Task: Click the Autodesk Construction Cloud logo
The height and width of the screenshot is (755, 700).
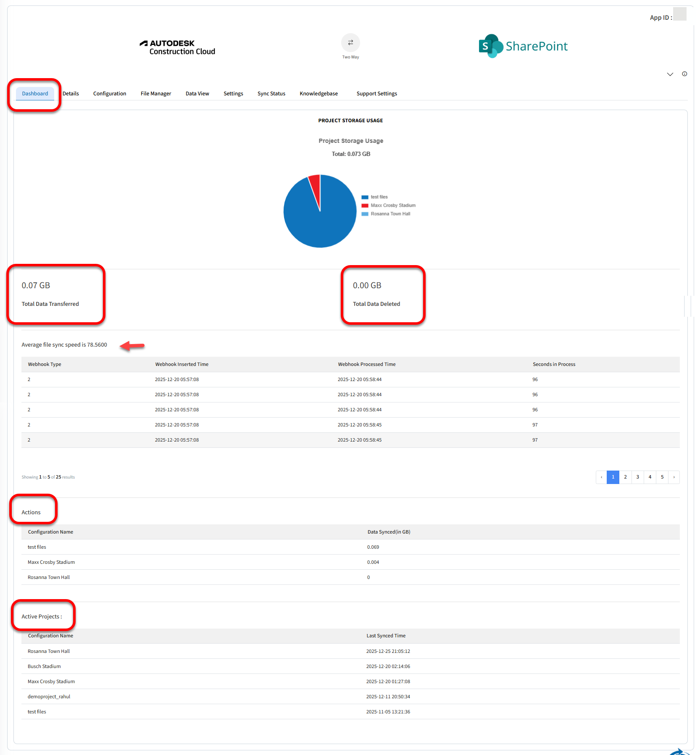Action: pos(177,47)
